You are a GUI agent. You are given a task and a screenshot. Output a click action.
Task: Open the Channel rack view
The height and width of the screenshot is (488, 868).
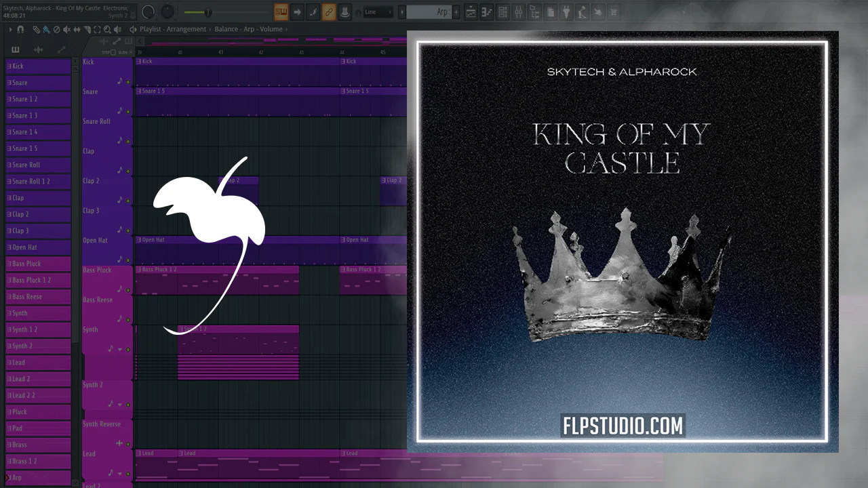(x=502, y=12)
